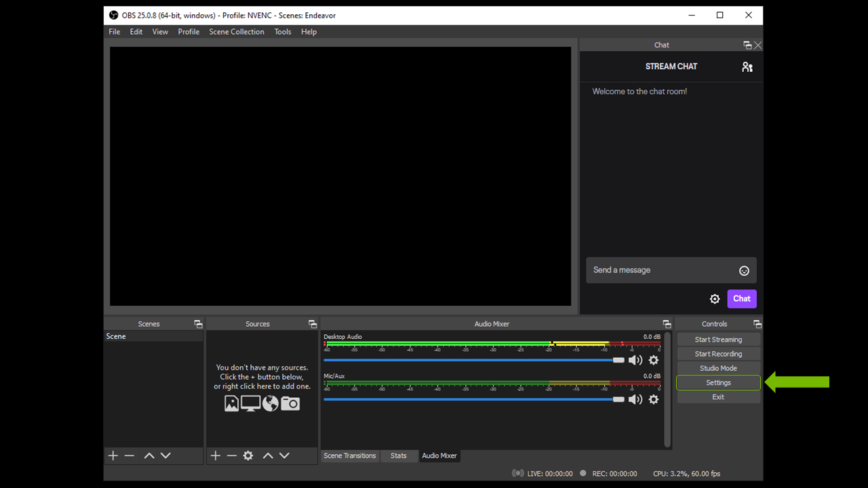Image resolution: width=868 pixels, height=488 pixels.
Task: Open Mic/Aux settings gear icon
Action: [654, 399]
